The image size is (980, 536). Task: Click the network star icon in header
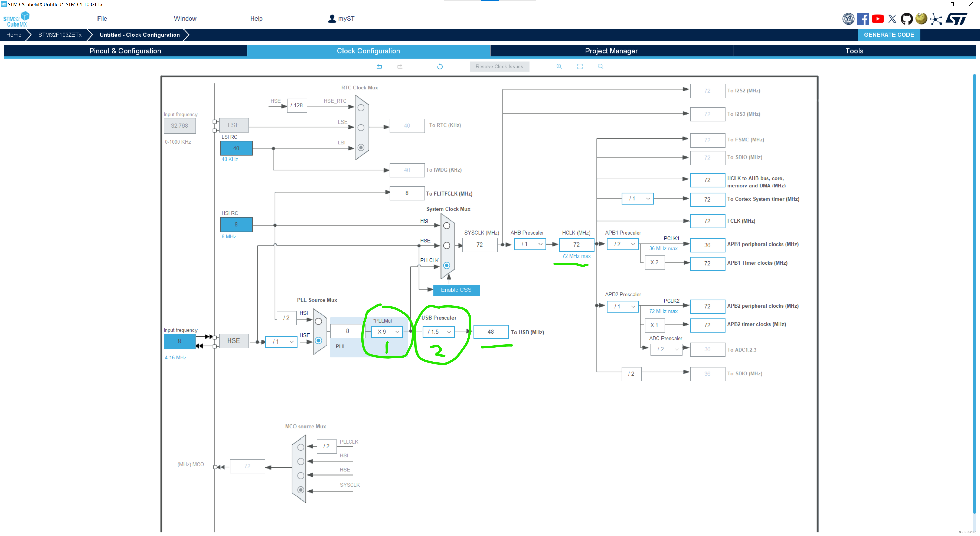tap(936, 19)
